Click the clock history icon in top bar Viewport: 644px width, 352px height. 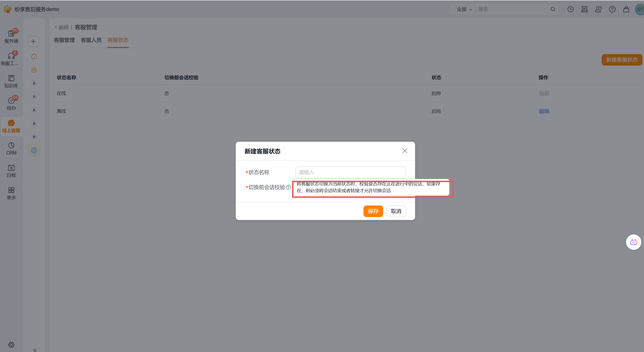570,9
